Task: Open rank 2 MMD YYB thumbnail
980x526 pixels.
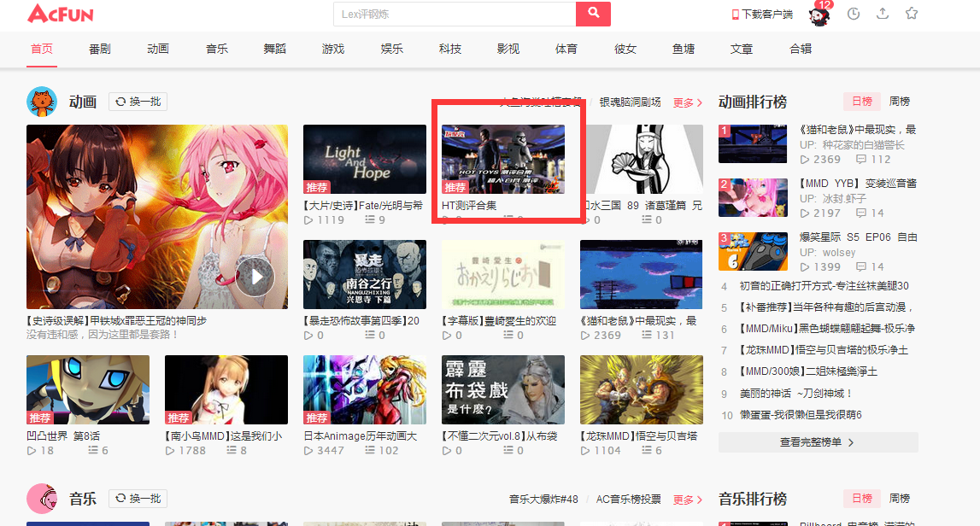Action: [x=753, y=197]
